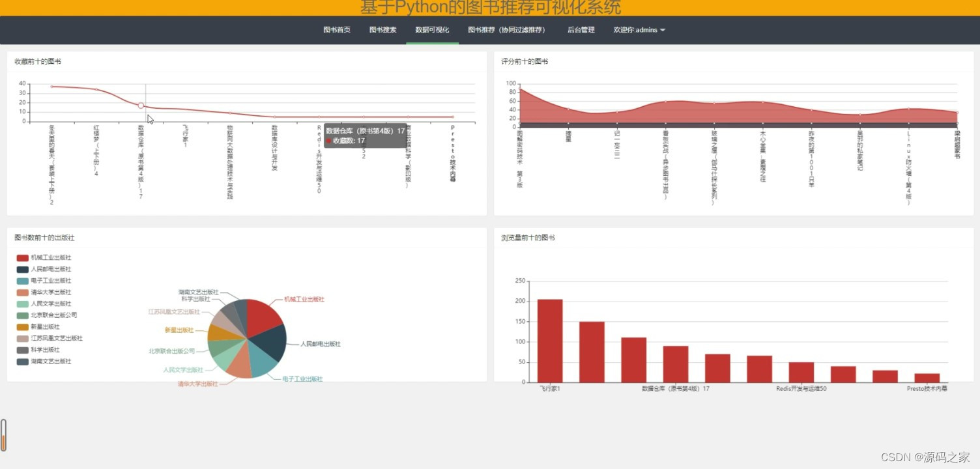Toggle 人民邮电出版社 legend entry

(44, 269)
